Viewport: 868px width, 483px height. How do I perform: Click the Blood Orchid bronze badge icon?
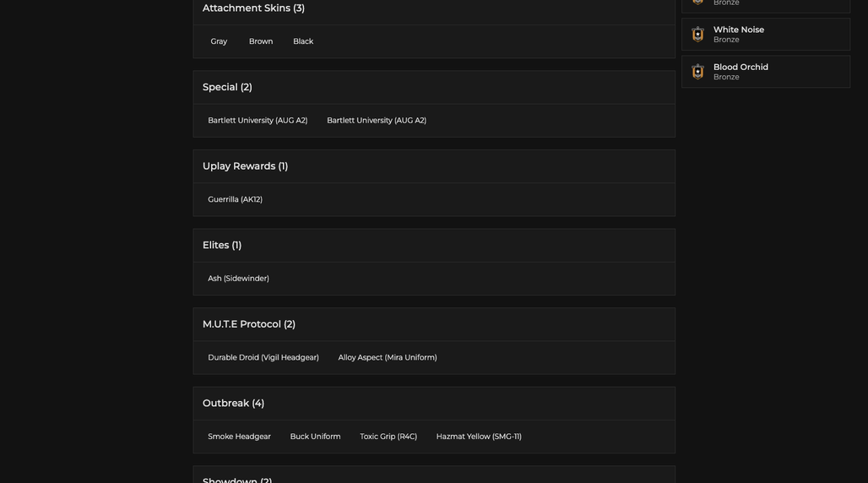(697, 72)
